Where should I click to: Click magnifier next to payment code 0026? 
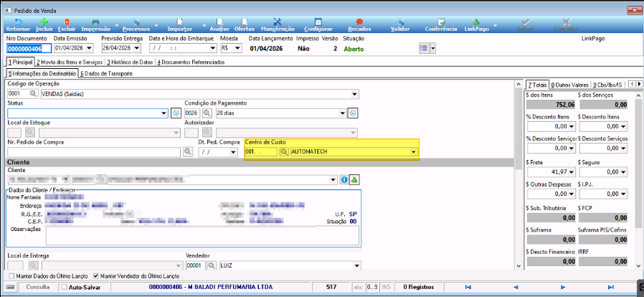pos(207,113)
